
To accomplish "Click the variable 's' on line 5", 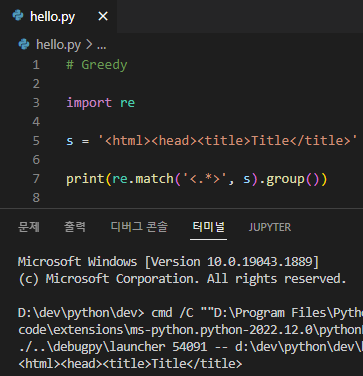I will [x=70, y=141].
